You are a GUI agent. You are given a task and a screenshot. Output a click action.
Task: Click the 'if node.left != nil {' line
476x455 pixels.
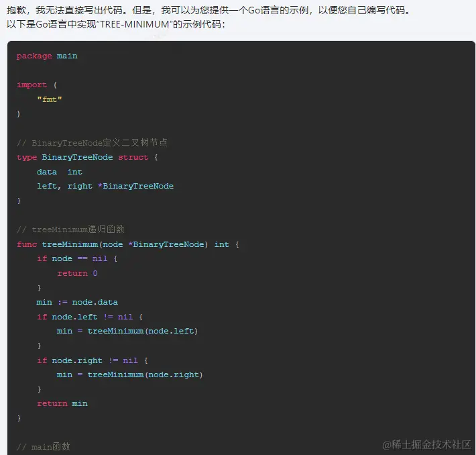click(90, 317)
